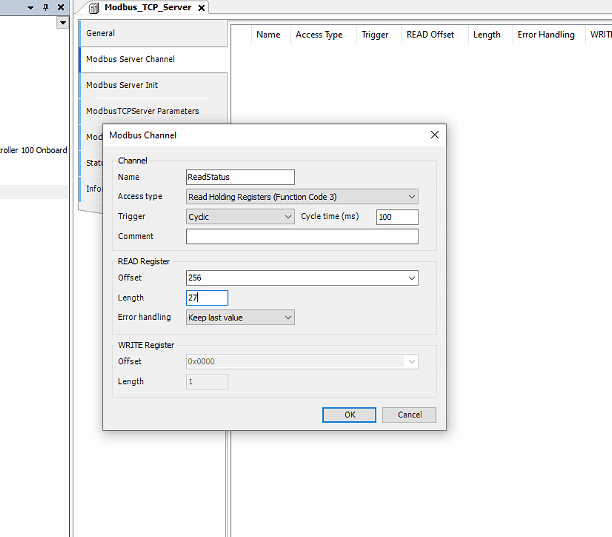Cancel the Modbus Channel dialog
The width and height of the screenshot is (612, 537).
[x=409, y=415]
